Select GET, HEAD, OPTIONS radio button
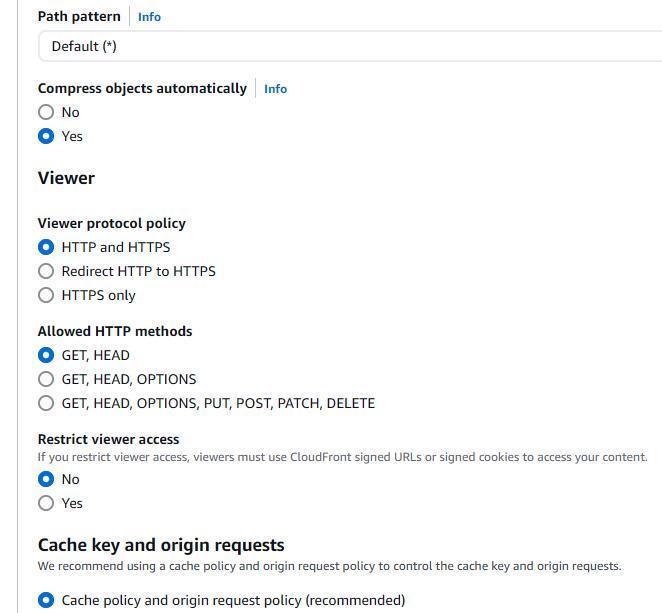662x613 pixels. [46, 379]
